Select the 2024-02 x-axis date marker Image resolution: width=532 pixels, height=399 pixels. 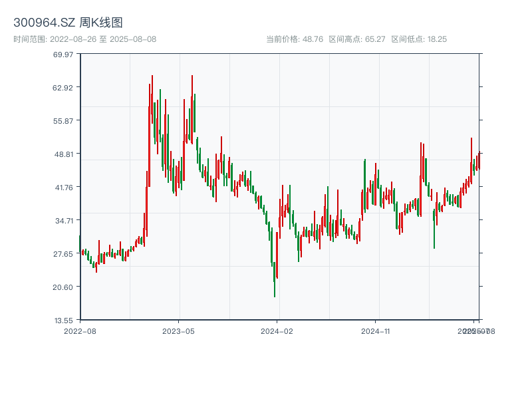pyautogui.click(x=277, y=331)
